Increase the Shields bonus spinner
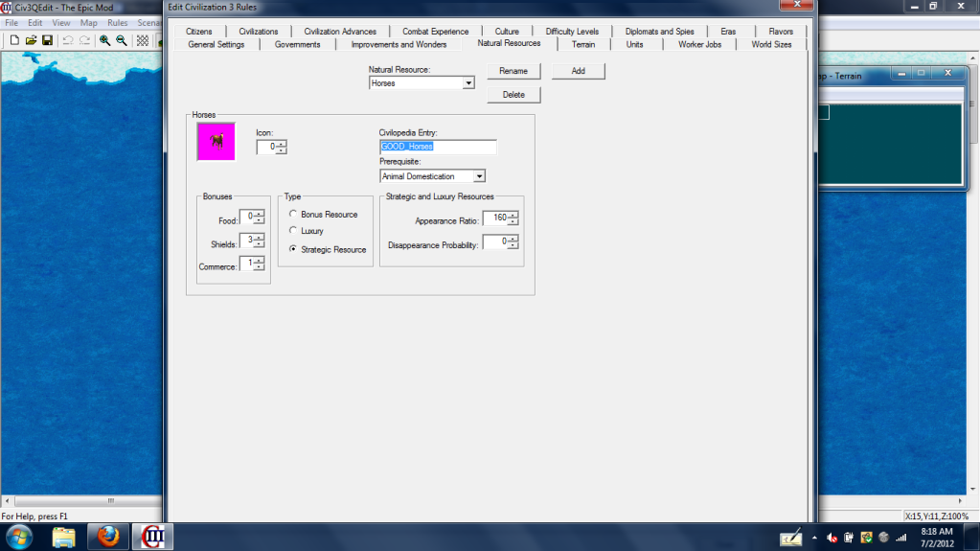The width and height of the screenshot is (980, 551). pos(259,237)
